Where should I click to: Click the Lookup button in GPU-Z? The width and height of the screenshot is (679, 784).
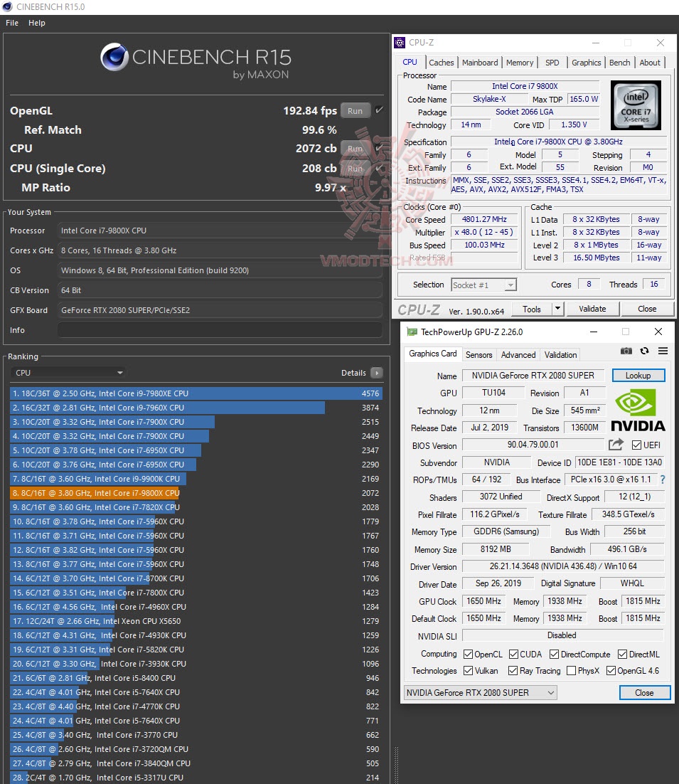click(x=638, y=376)
